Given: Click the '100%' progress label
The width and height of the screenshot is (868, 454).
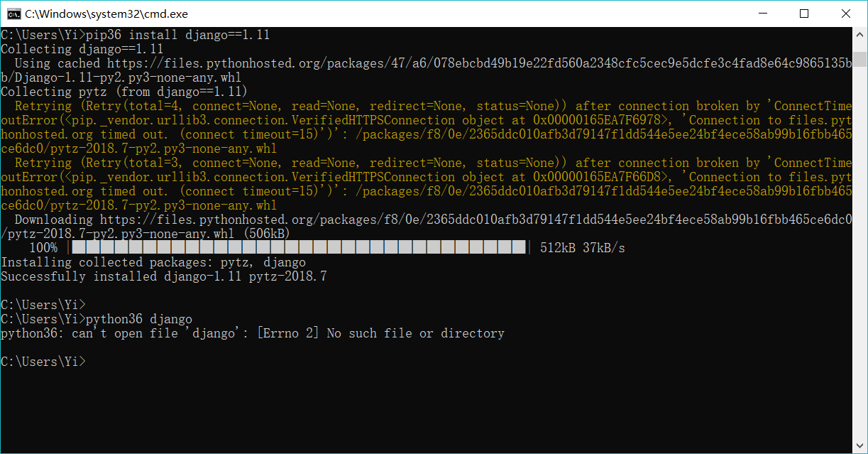Looking at the screenshot, I should point(43,248).
